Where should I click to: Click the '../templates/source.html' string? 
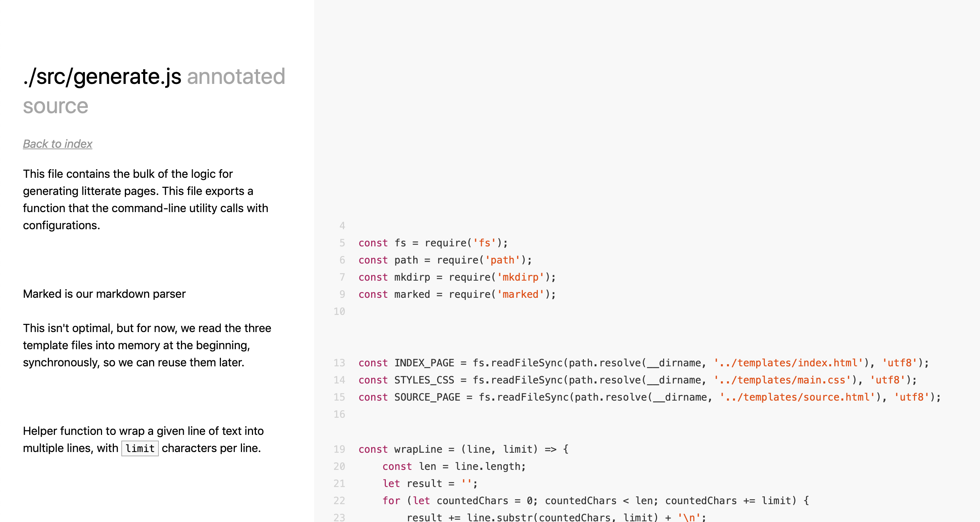tap(797, 397)
